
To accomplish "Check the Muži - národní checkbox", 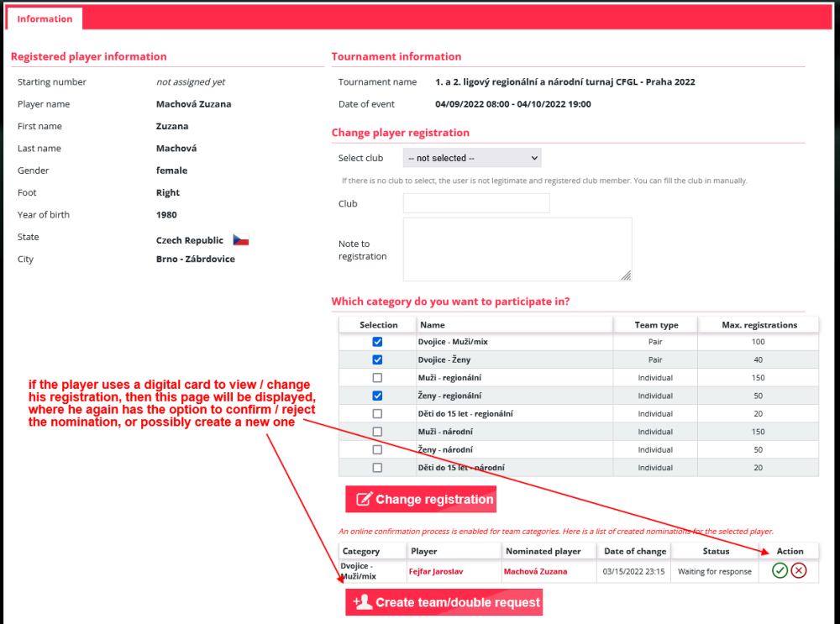I will 377,432.
